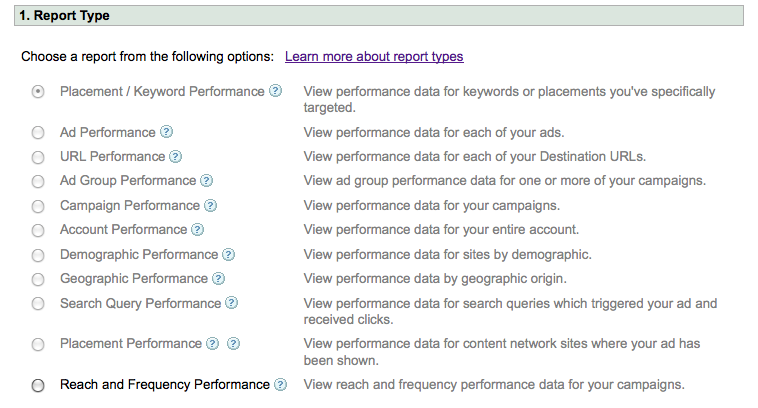Image resolution: width=758 pixels, height=408 pixels.
Task: Show help for Ad Group Performance
Action: (206, 181)
